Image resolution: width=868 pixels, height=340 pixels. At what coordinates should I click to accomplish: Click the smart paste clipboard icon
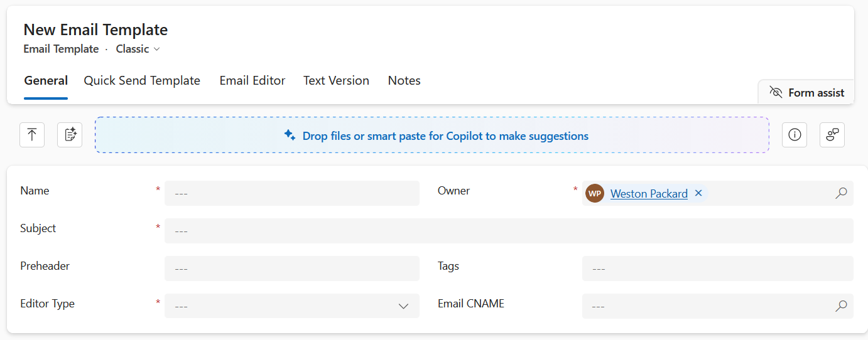(70, 135)
